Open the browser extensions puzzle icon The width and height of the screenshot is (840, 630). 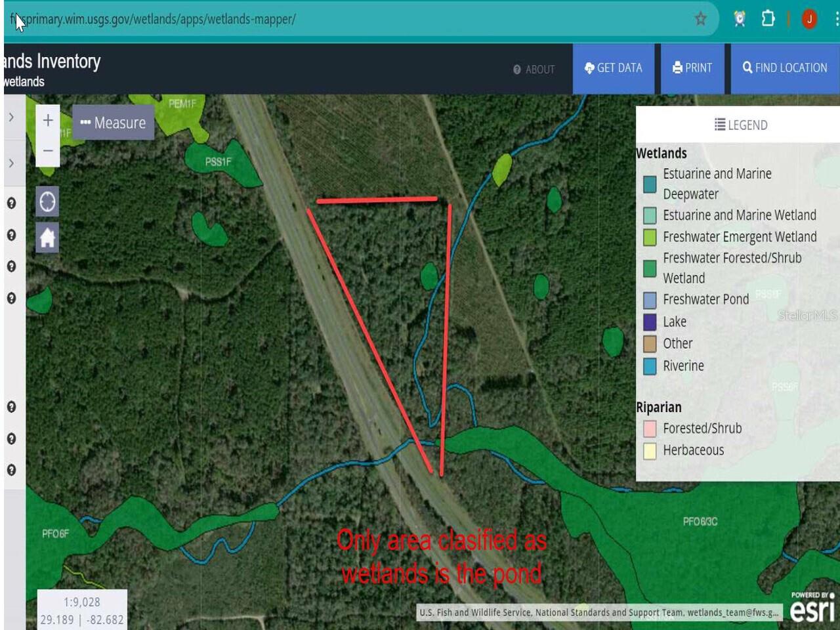768,19
